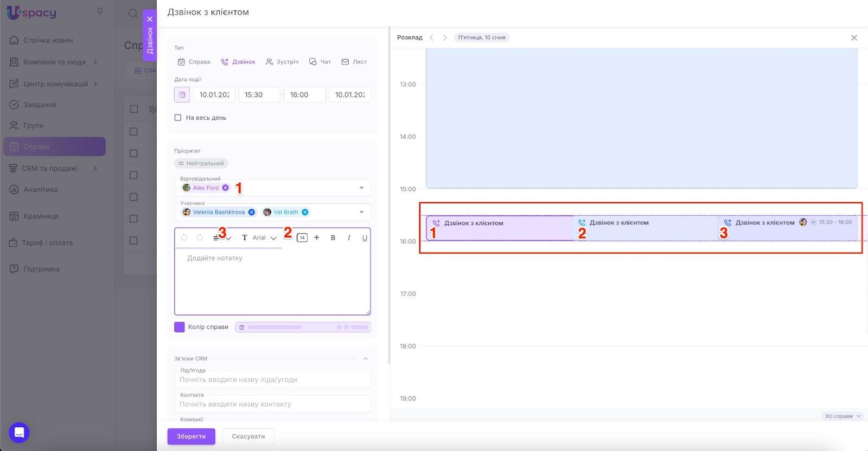The height and width of the screenshot is (451, 868).
Task: Open the font size 14 selector
Action: point(302,237)
